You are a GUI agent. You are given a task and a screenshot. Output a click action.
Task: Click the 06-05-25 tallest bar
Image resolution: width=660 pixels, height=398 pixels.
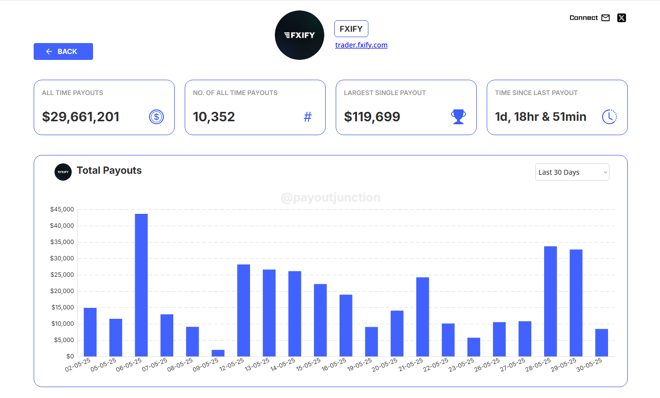pos(141,285)
